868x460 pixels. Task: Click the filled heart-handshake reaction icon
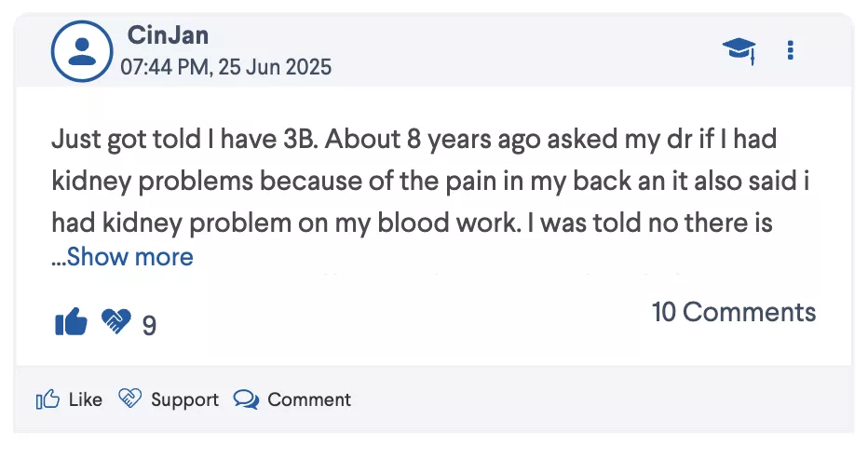coord(115,322)
